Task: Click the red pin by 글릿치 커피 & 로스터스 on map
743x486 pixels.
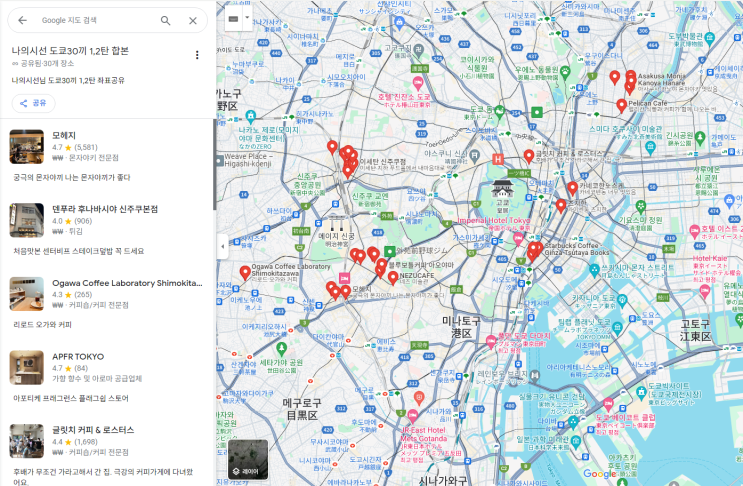Action: pyautogui.click(x=529, y=156)
